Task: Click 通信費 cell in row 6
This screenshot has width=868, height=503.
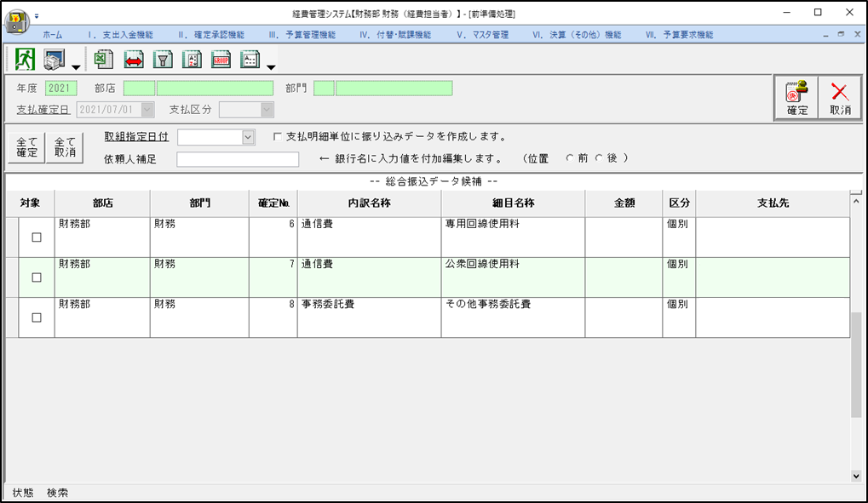Action: [369, 237]
